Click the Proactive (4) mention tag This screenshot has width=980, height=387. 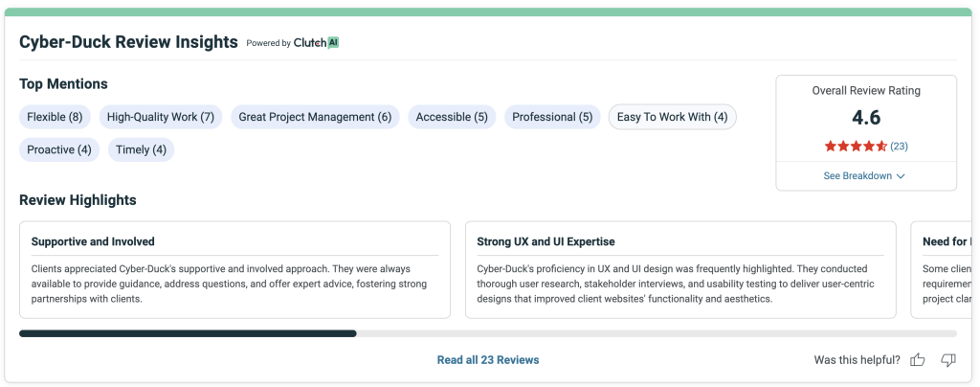pyautogui.click(x=59, y=149)
